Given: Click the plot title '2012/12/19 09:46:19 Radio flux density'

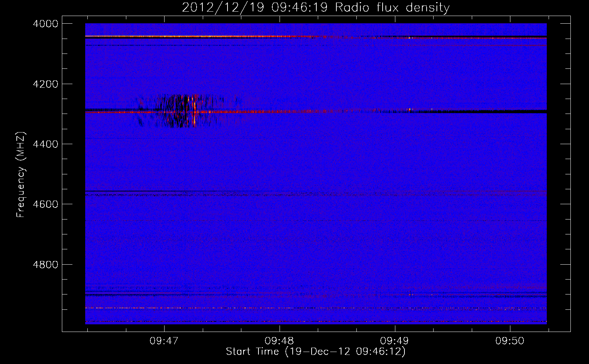Looking at the screenshot, I should click(316, 8).
